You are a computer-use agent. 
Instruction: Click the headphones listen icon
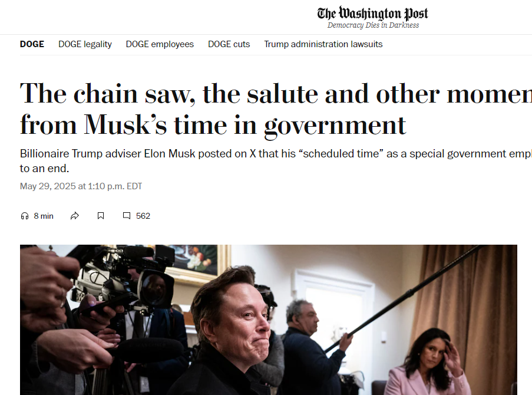click(x=24, y=216)
